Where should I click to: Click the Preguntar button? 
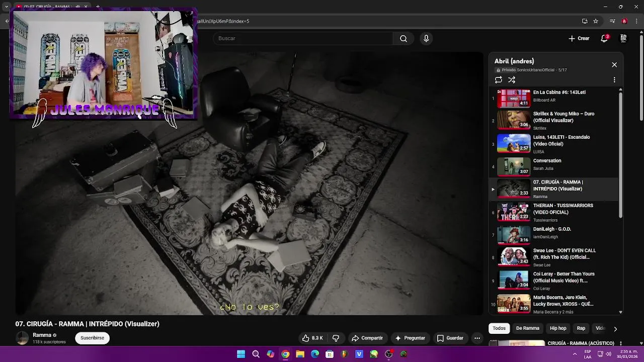tap(410, 338)
